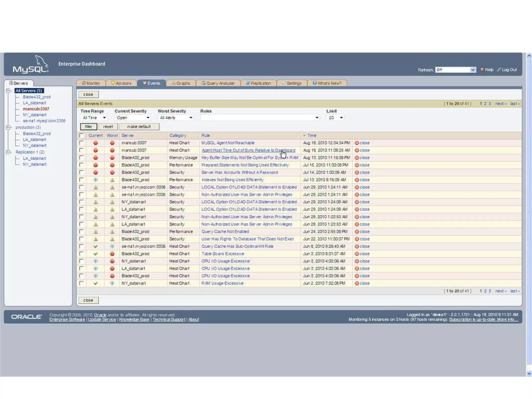
Task: Click the Log Out icon
Action: coord(499,70)
